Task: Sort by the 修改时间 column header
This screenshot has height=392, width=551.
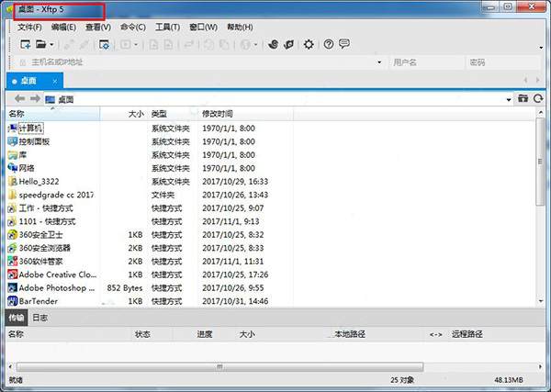Action: tap(245, 114)
